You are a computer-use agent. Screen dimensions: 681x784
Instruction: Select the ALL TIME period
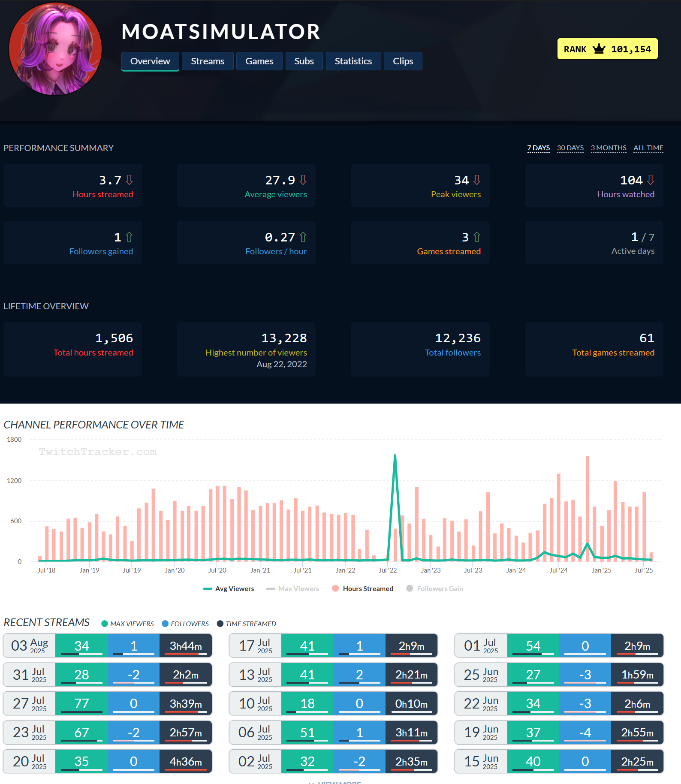(x=648, y=148)
